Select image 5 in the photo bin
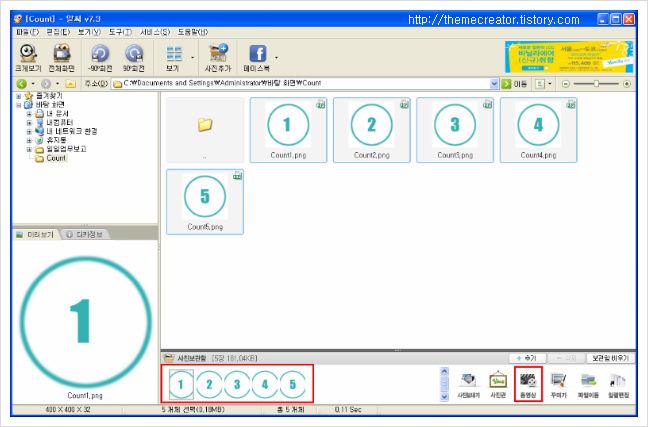The width and height of the screenshot is (648, 427). (293, 384)
